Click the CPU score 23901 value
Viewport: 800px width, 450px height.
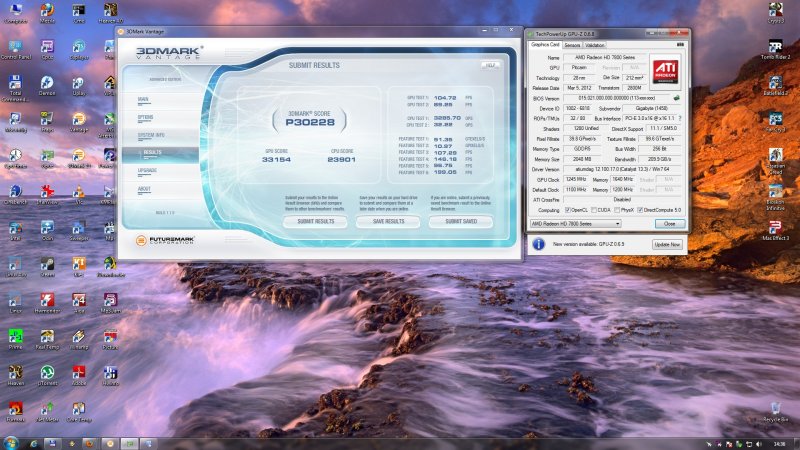[x=341, y=160]
